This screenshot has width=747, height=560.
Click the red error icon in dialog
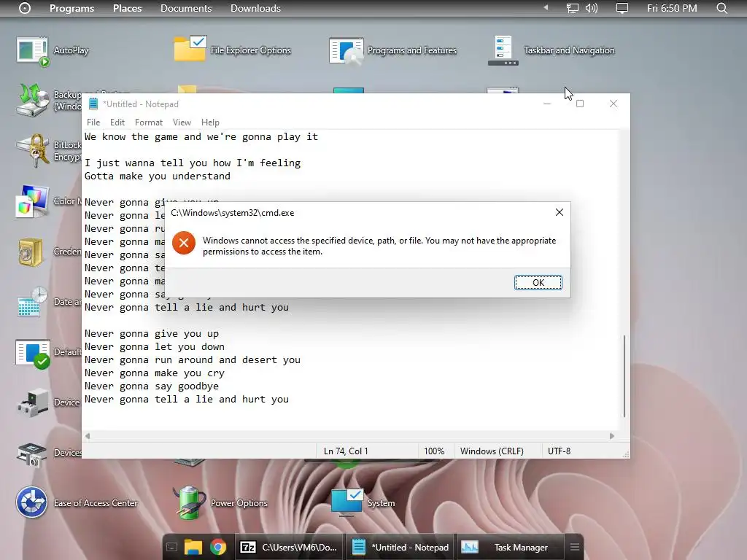(x=184, y=243)
